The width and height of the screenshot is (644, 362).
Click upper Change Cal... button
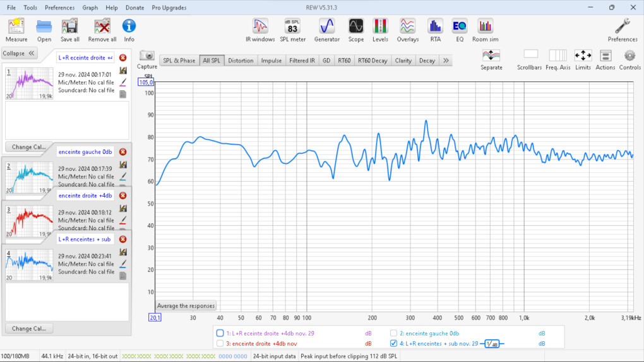29,147
